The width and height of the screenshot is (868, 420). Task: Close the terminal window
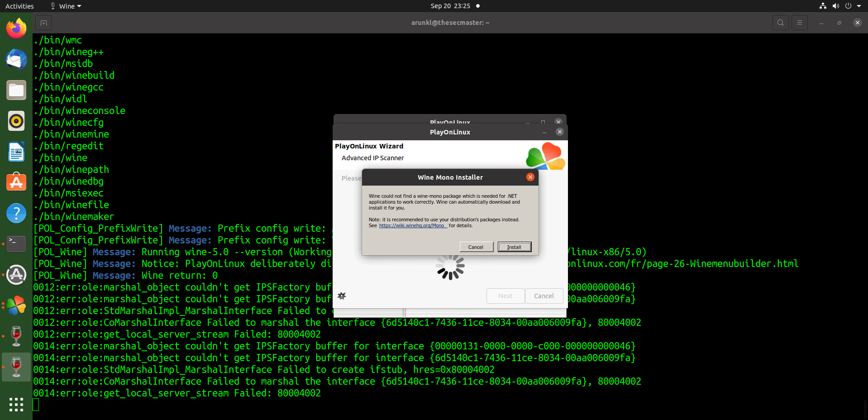point(857,23)
